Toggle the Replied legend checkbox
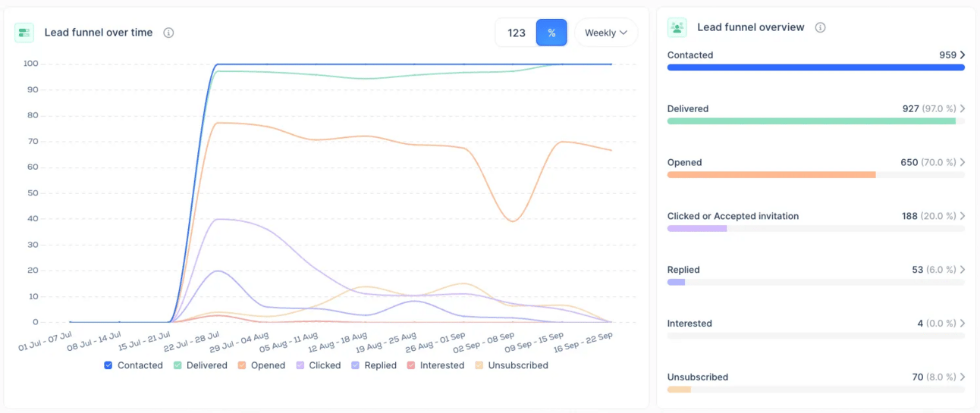The height and width of the screenshot is (413, 980). click(x=356, y=365)
